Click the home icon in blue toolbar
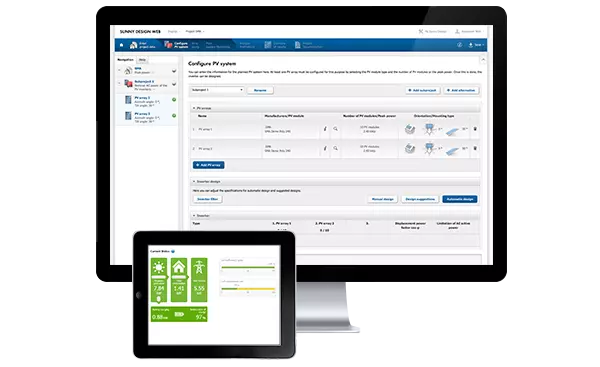600x367 pixels. tap(122, 45)
